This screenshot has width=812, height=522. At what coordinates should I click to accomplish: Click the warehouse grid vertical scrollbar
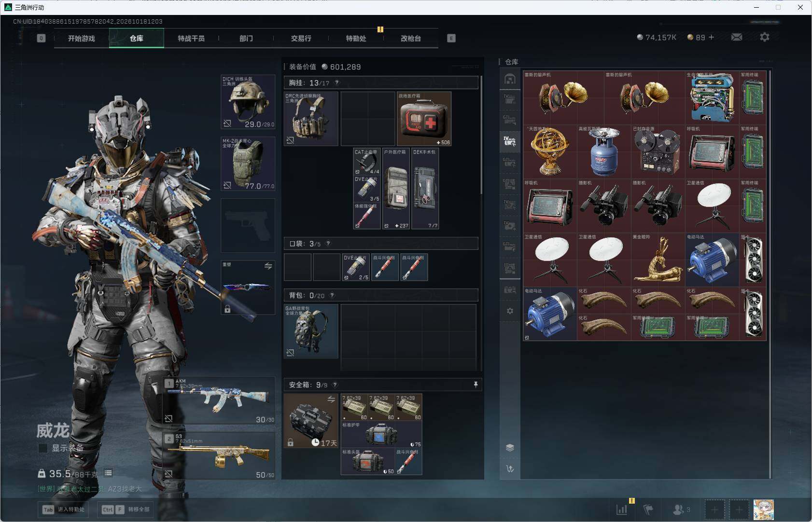tap(770, 274)
